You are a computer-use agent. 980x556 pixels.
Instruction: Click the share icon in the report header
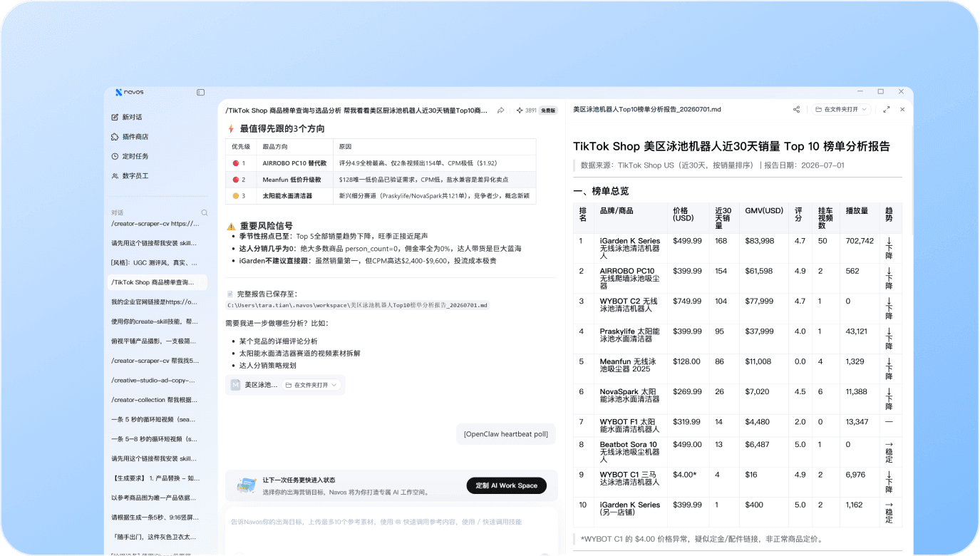point(796,110)
